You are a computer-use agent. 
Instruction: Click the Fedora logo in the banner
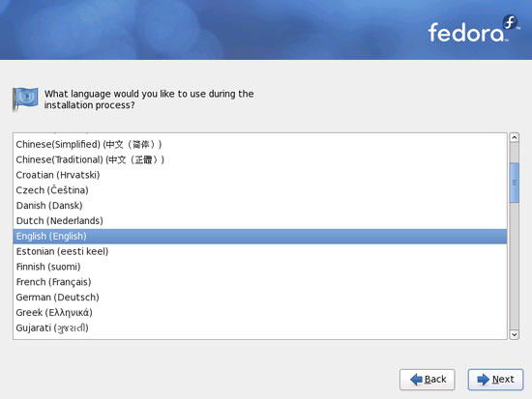(474, 29)
